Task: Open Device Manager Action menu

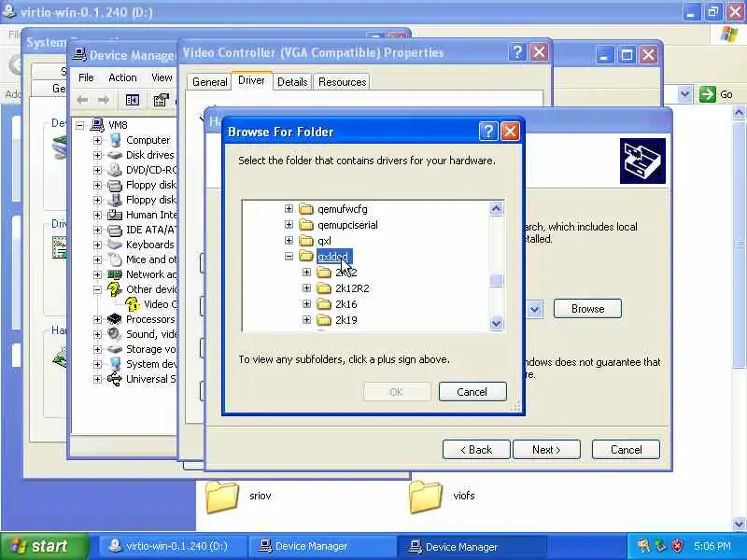Action: 122,77
